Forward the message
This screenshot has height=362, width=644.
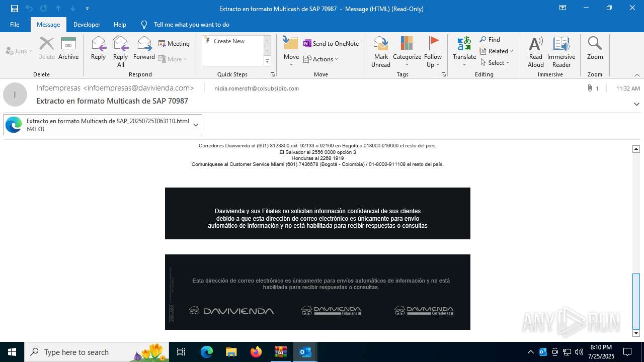click(144, 49)
